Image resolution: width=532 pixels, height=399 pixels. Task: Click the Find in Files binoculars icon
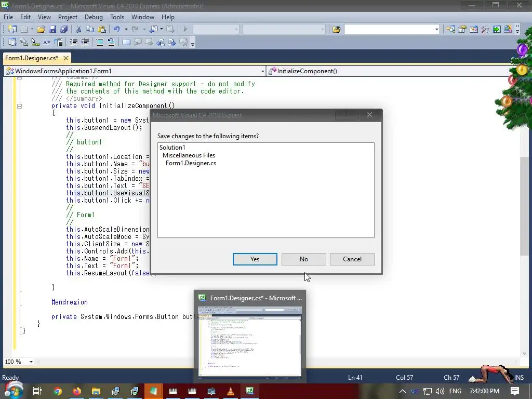click(x=336, y=29)
